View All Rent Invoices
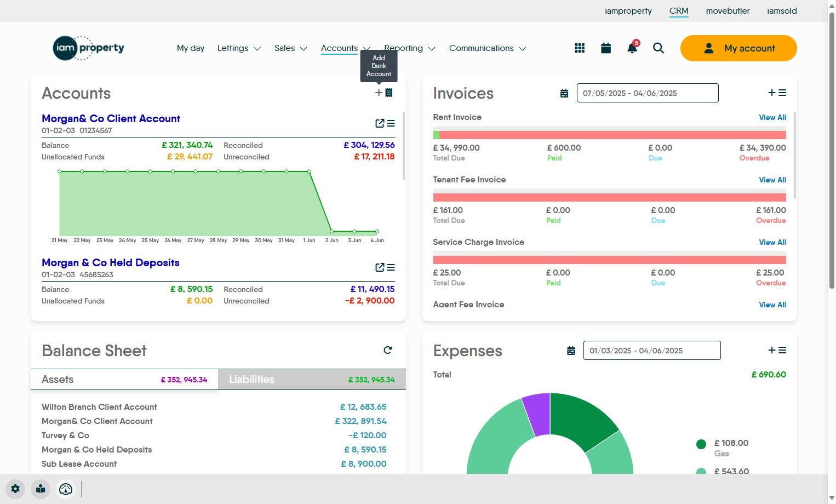The image size is (836, 504). click(x=772, y=117)
